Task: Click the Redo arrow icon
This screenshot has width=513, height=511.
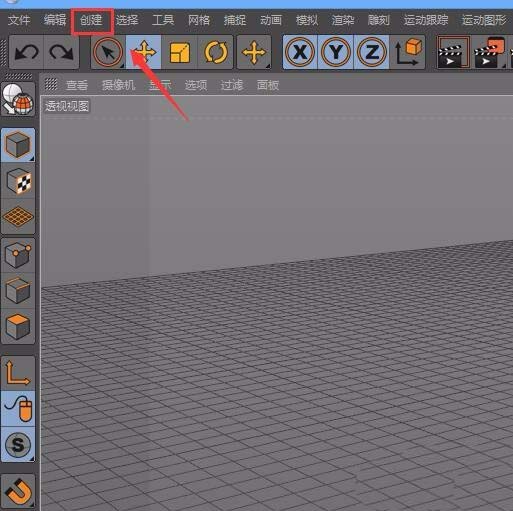Action: point(61,52)
